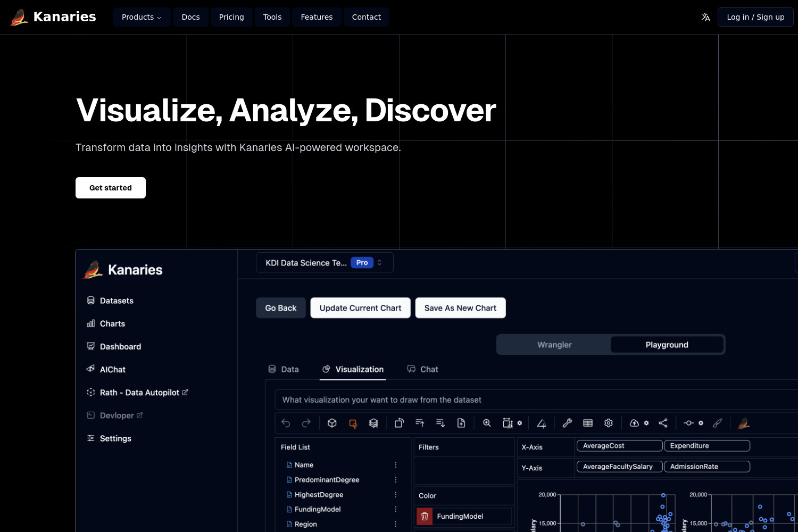Open Dashboard in the sidebar
Image resolution: width=798 pixels, height=532 pixels.
click(114, 346)
